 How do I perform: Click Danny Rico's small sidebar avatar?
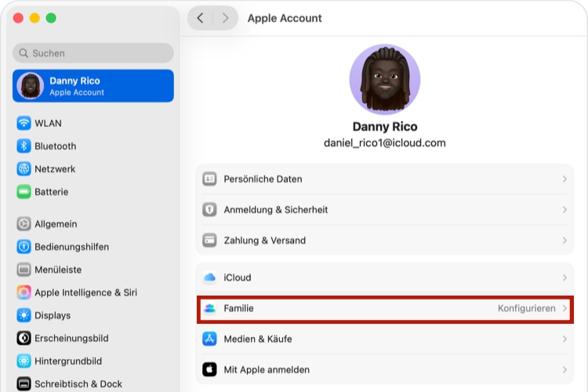point(31,86)
